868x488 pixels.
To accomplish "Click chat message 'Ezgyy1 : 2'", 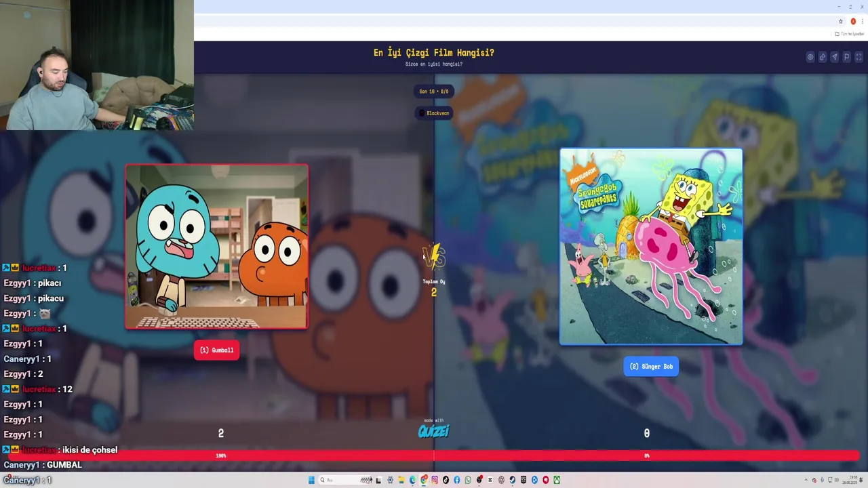I will (x=23, y=374).
